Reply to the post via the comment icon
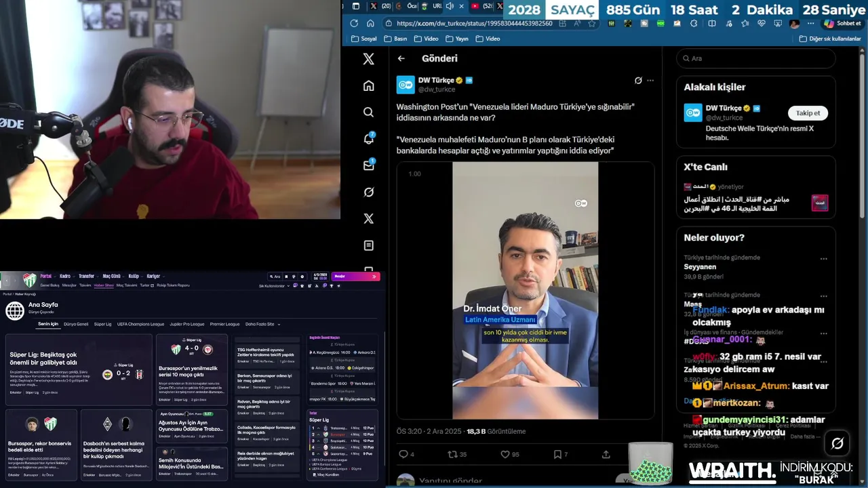 click(x=403, y=454)
